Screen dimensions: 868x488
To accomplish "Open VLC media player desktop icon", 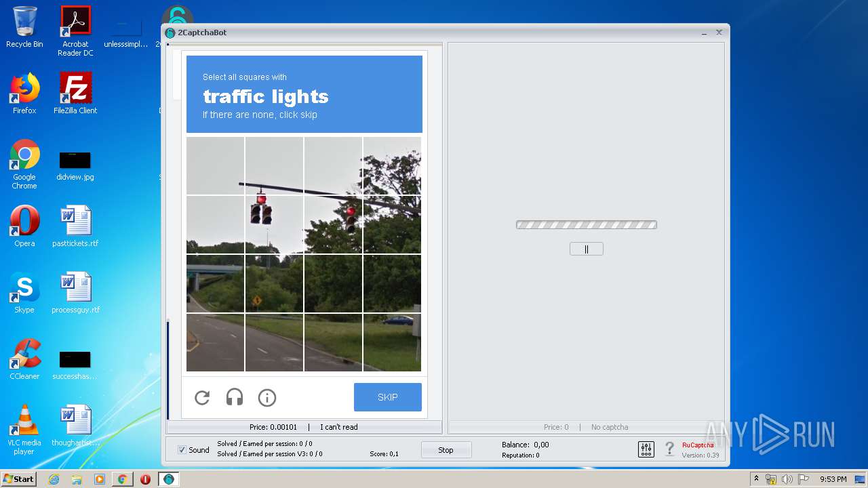I will 24,430.
